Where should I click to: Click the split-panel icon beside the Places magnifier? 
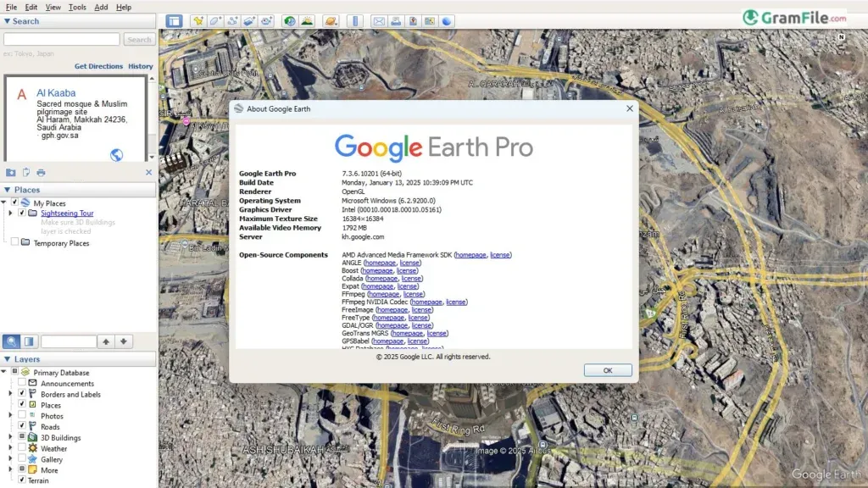point(30,341)
